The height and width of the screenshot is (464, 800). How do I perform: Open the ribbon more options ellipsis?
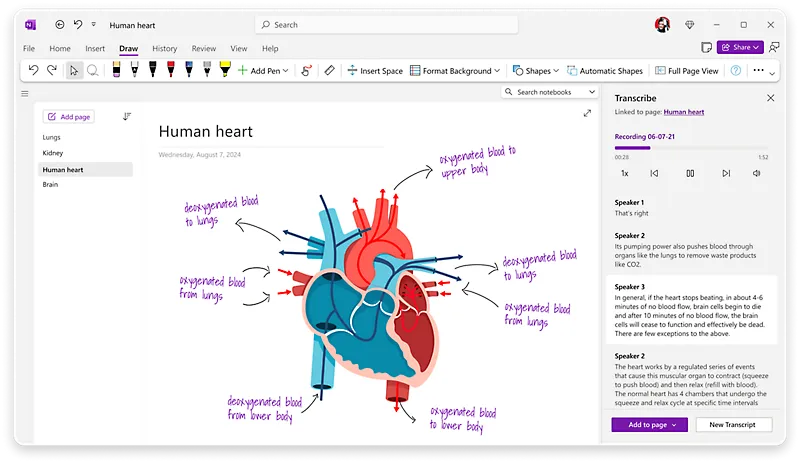click(x=758, y=70)
